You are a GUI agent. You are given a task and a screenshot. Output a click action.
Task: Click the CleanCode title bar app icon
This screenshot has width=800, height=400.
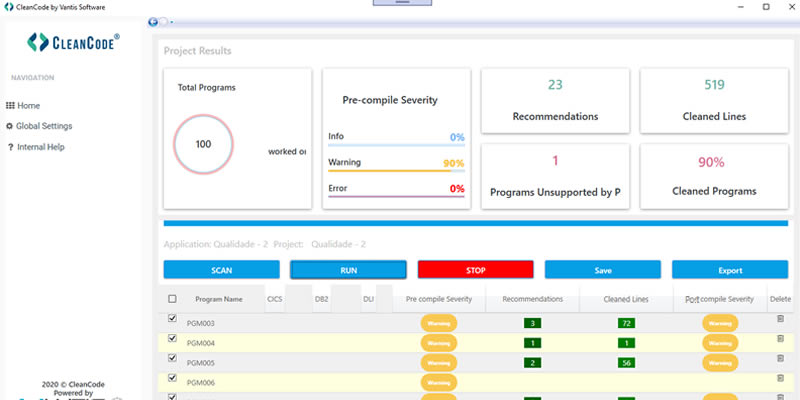[x=9, y=7]
